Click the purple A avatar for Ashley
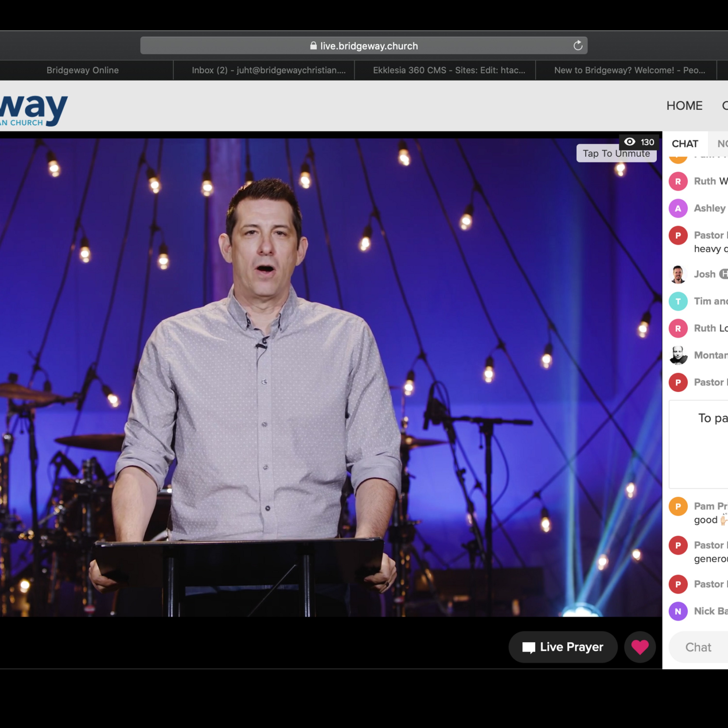This screenshot has height=728, width=728. 678,208
